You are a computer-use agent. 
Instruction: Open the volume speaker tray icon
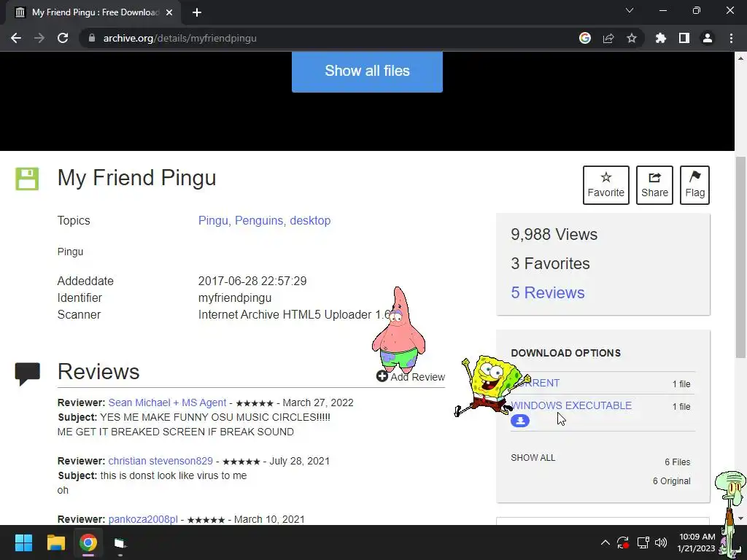661,542
